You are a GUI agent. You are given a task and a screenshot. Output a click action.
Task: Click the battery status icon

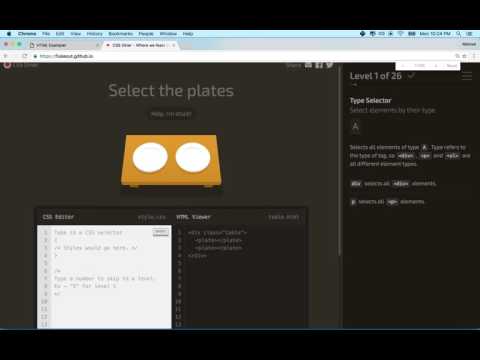(x=412, y=34)
